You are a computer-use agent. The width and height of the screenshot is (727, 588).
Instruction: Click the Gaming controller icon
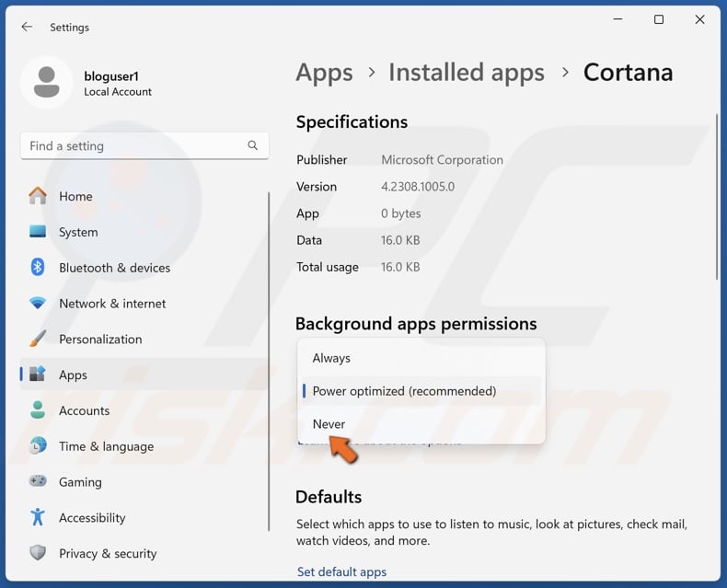tap(38, 482)
